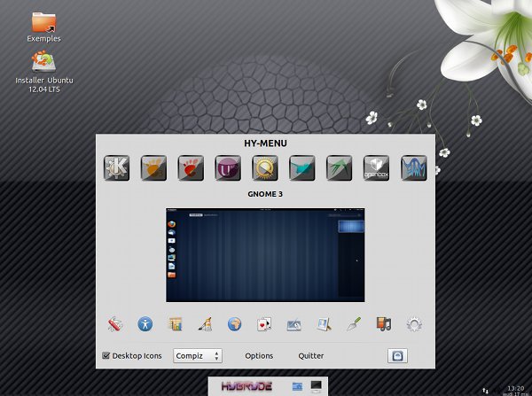
Task: Open the Compiz window manager dropdown
Action: coord(198,355)
